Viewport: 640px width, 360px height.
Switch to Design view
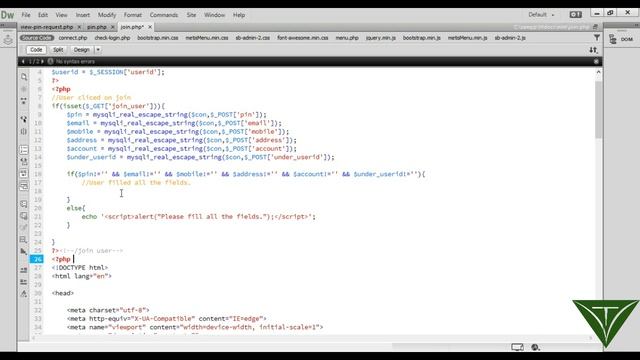coord(82,50)
